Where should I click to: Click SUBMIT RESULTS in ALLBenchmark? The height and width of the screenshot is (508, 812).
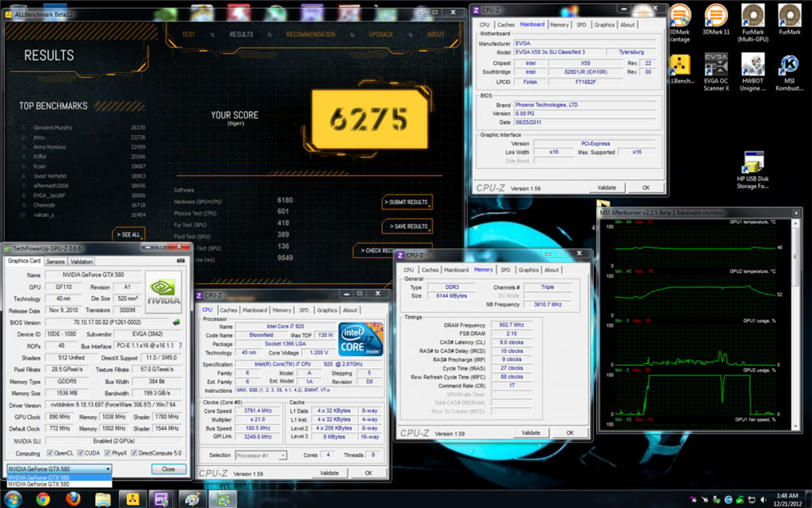click(408, 202)
